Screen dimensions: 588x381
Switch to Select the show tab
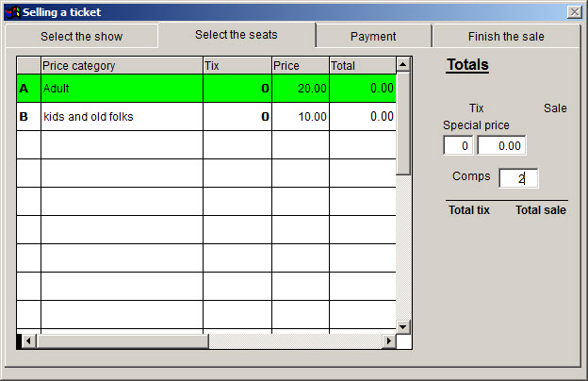81,37
